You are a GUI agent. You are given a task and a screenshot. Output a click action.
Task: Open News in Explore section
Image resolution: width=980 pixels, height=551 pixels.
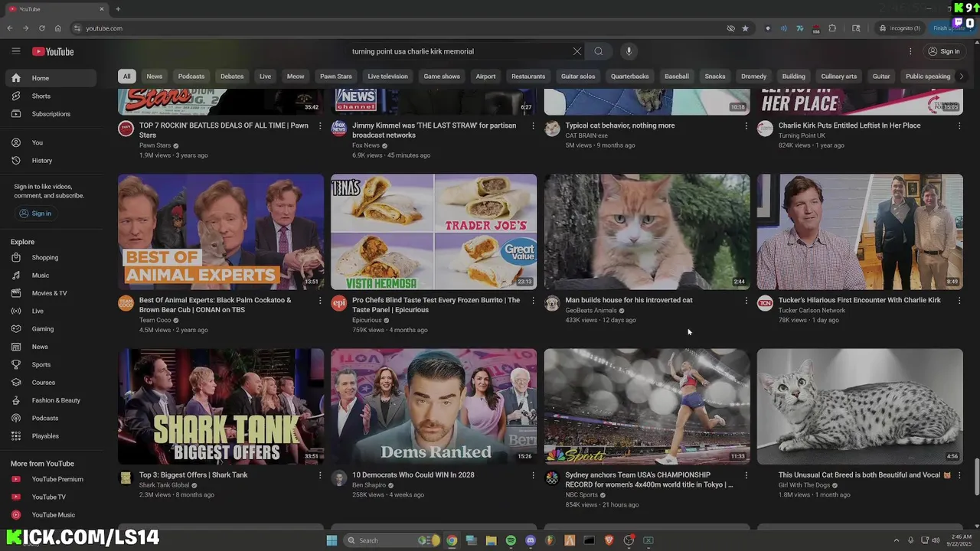51,347
